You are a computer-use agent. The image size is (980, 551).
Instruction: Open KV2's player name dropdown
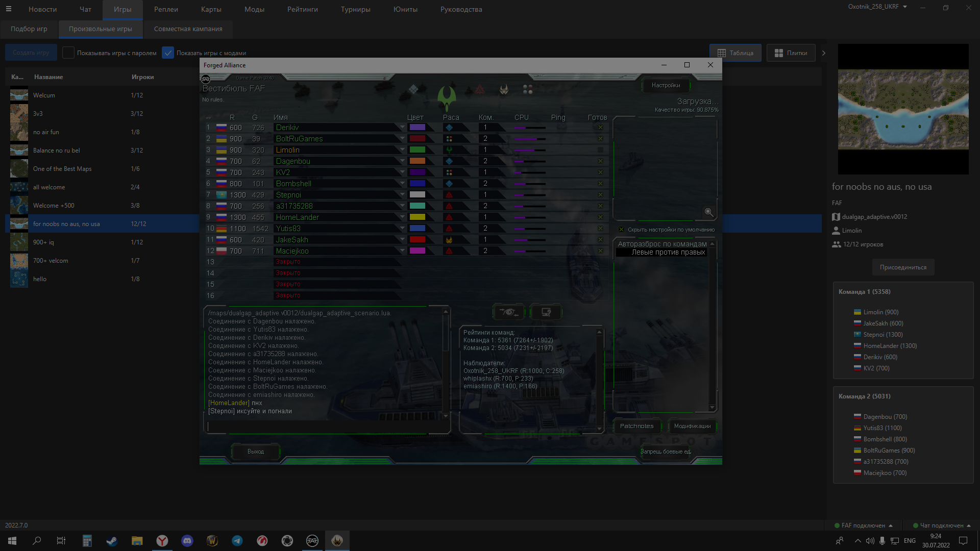(x=402, y=172)
